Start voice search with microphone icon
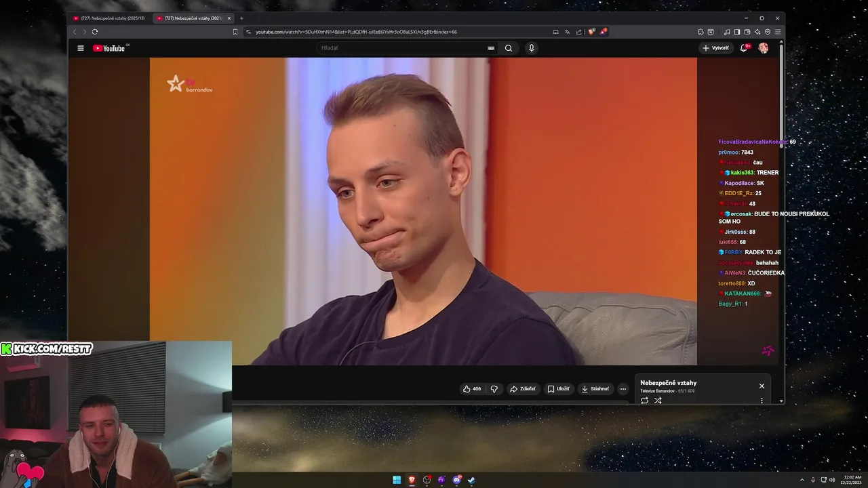The height and width of the screenshot is (488, 868). coord(532,48)
